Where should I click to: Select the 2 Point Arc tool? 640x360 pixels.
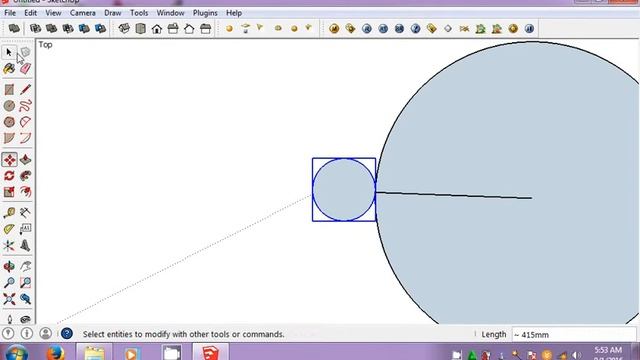(x=25, y=138)
